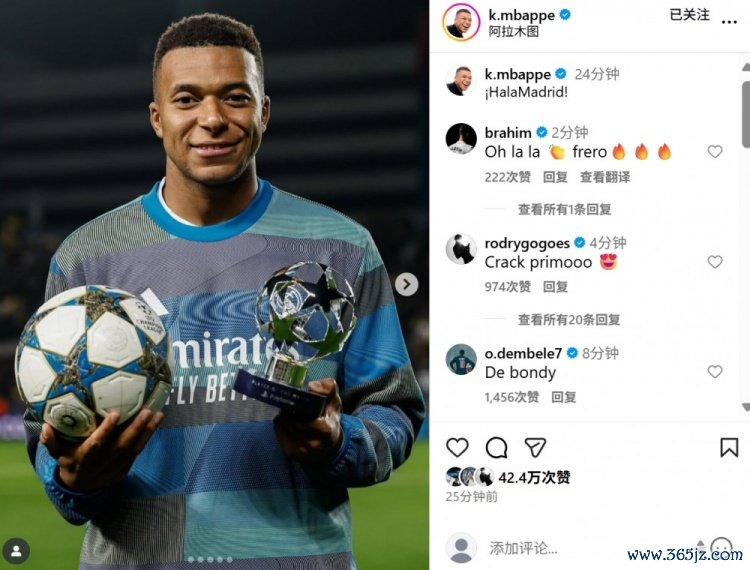Screen dimensions: 750x570
Task: Show tagged people icon on photo
Action: [x=16, y=551]
